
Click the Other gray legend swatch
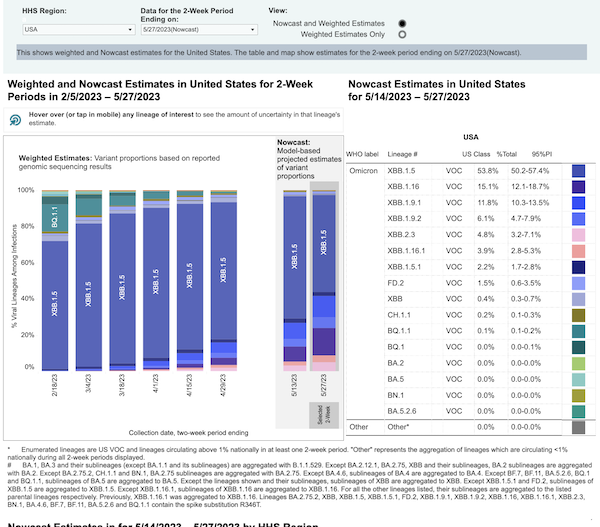[579, 427]
